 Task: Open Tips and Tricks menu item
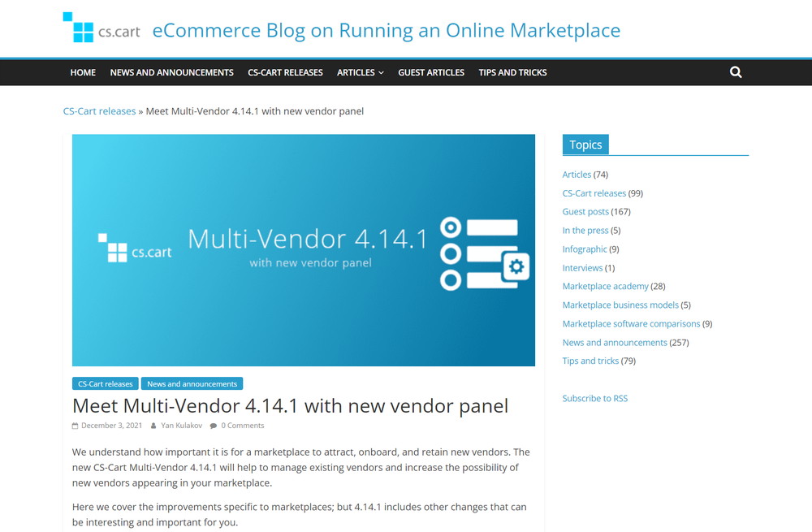pyautogui.click(x=512, y=72)
